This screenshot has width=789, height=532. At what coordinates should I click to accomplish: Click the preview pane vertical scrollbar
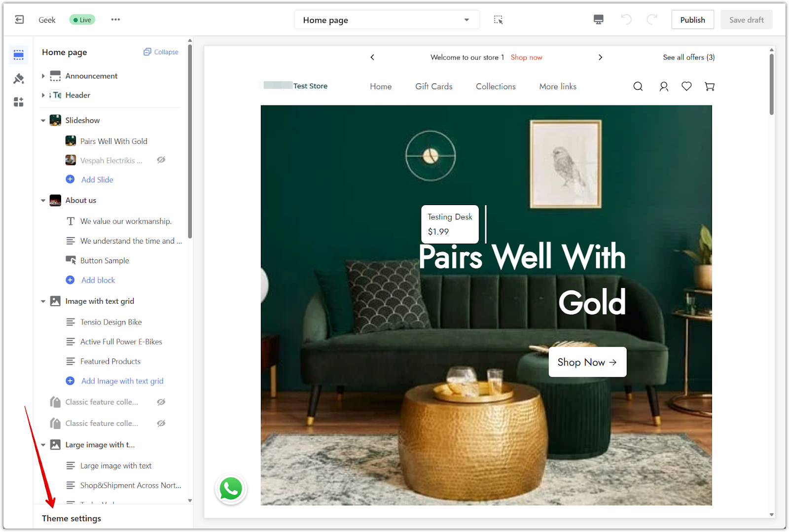[771, 84]
